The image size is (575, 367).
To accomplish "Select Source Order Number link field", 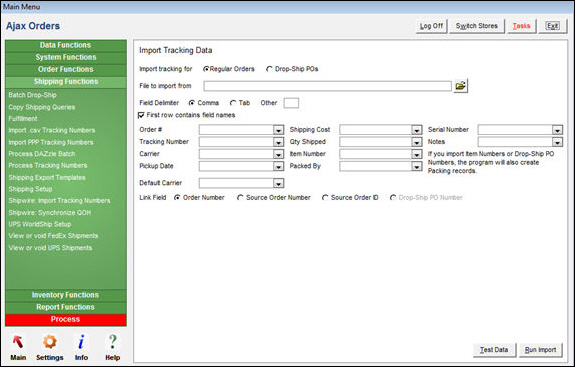I will point(240,198).
